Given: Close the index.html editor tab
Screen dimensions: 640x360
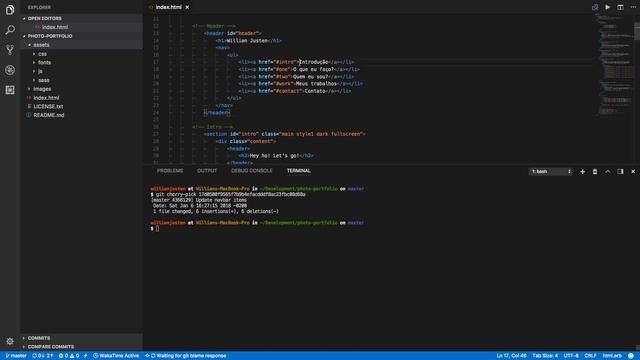Looking at the screenshot, I should point(187,7).
